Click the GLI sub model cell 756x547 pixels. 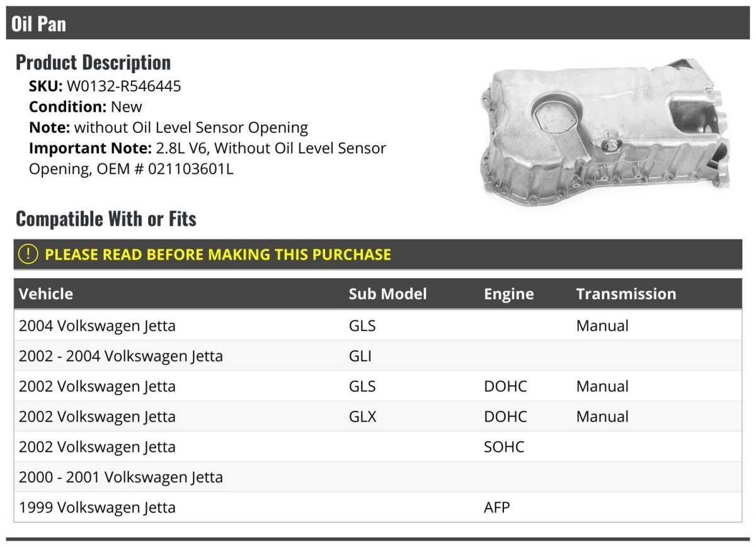(x=360, y=356)
